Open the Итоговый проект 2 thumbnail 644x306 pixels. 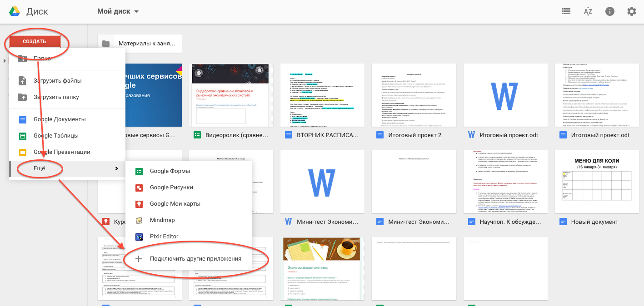[x=414, y=95]
